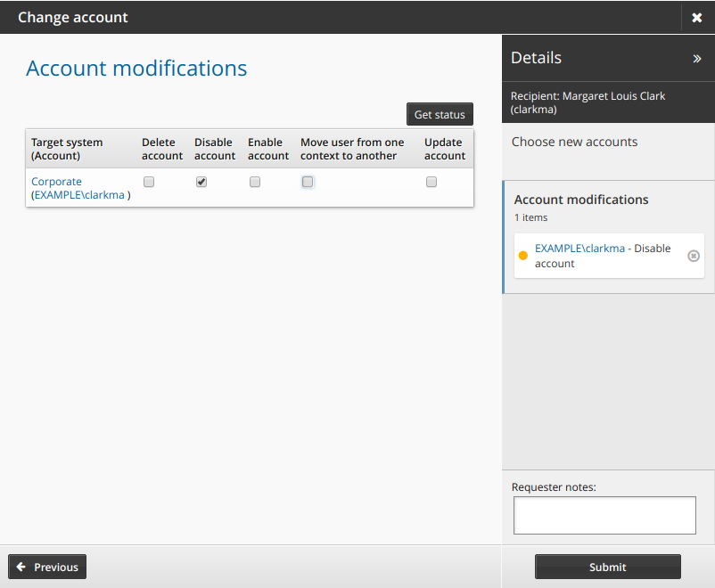Open the EXAMPLE\clarkma link in the modifications panel
Screen dimensions: 715x588
[x=580, y=248]
